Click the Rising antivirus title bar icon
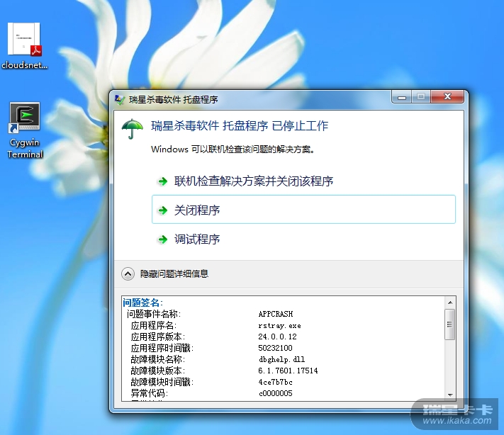Viewport: 504px width, 435px height. [120, 100]
